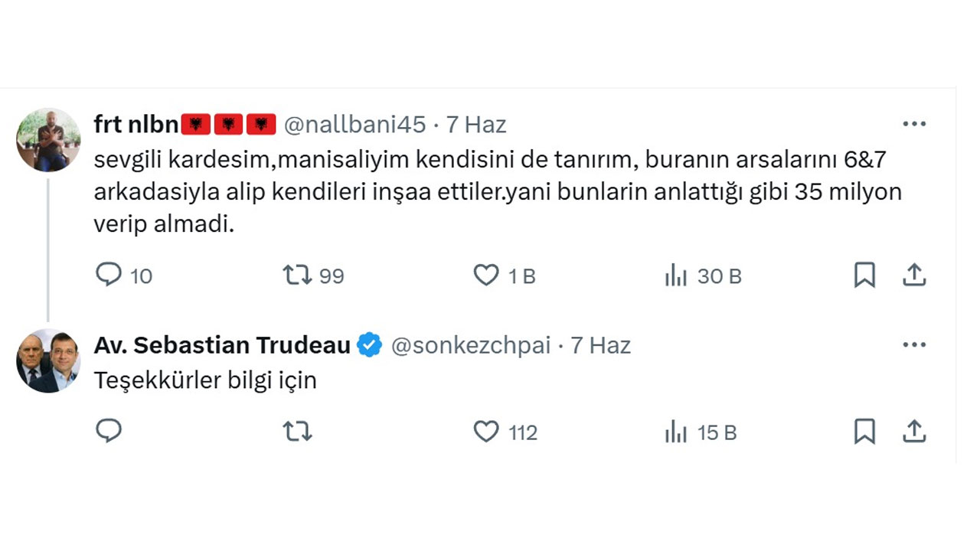This screenshot has height=551, width=980.
Task: Bookmark the tweet by frt nlbn
Action: [864, 275]
